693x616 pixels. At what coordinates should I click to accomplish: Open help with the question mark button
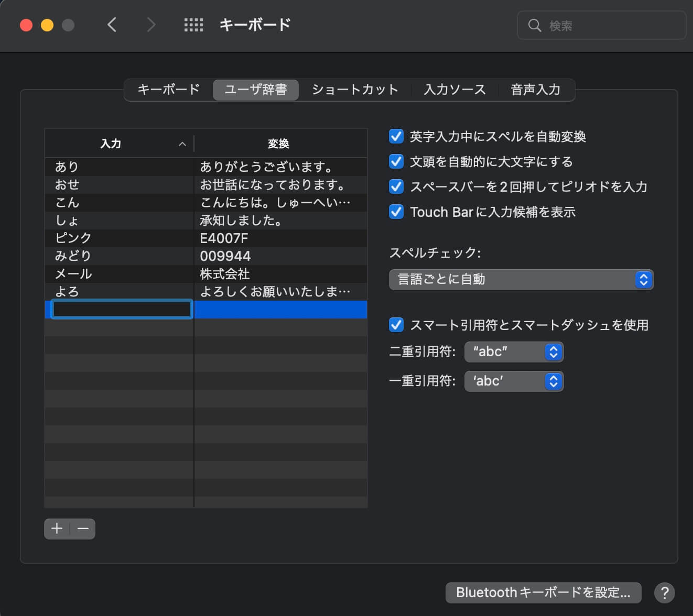(x=664, y=593)
